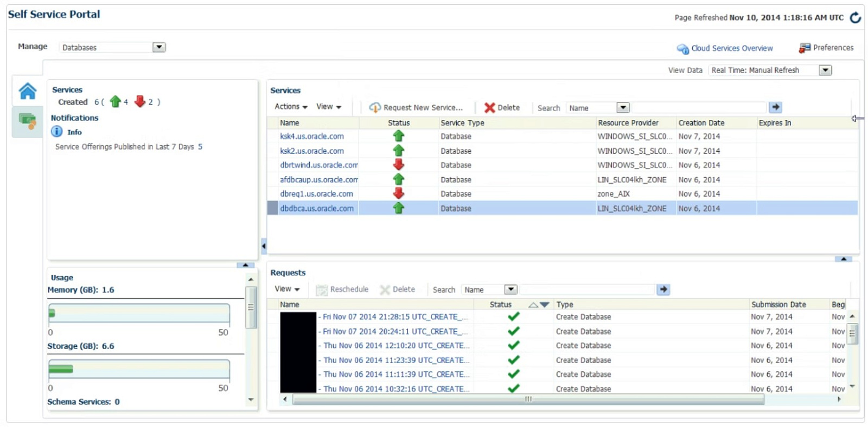Click the page refresh icon

[x=856, y=17]
